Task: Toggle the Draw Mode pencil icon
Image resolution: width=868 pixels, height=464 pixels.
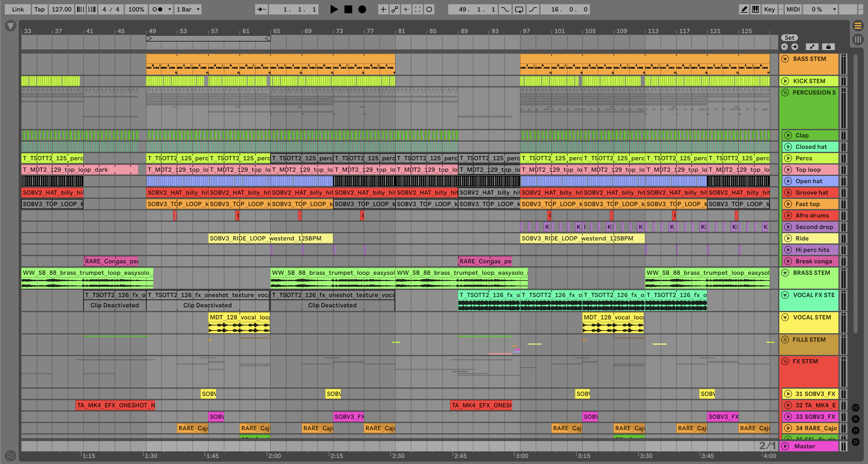Action: tap(744, 9)
